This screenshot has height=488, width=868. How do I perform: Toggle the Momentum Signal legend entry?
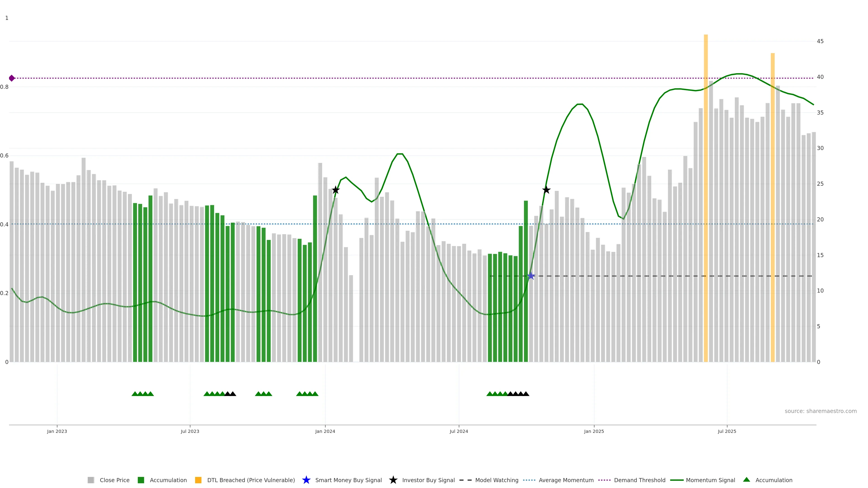click(x=710, y=480)
